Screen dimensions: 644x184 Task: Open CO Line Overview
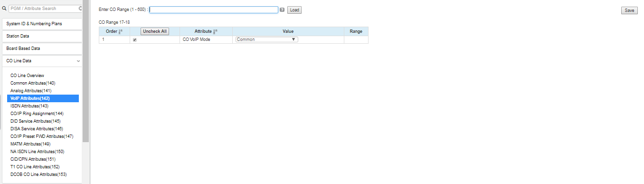point(27,76)
